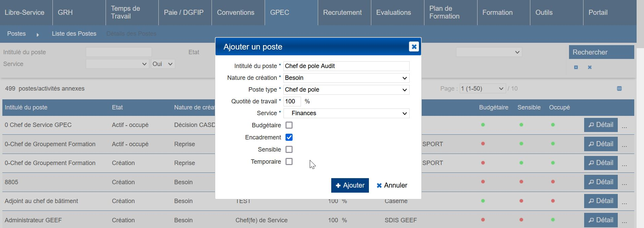
Task: Tick the Temporaire checkbox
Action: click(x=289, y=162)
